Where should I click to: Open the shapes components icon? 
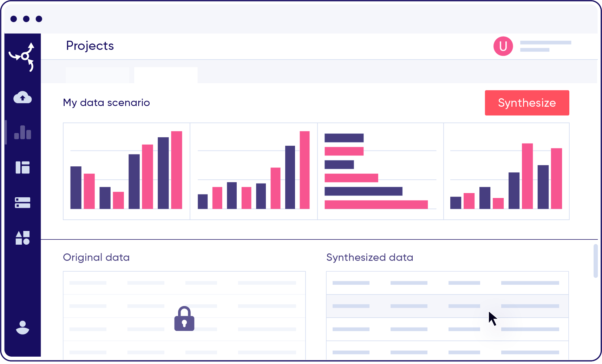point(22,238)
